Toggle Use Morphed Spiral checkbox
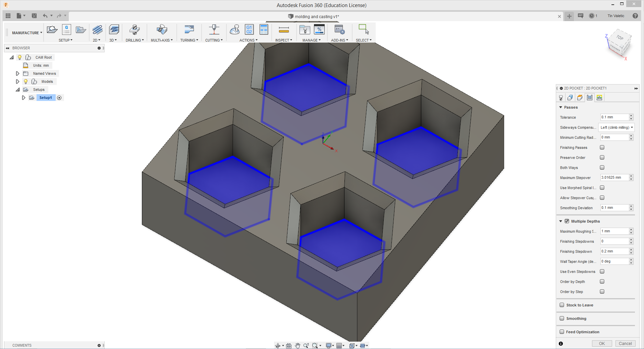 [x=602, y=188]
